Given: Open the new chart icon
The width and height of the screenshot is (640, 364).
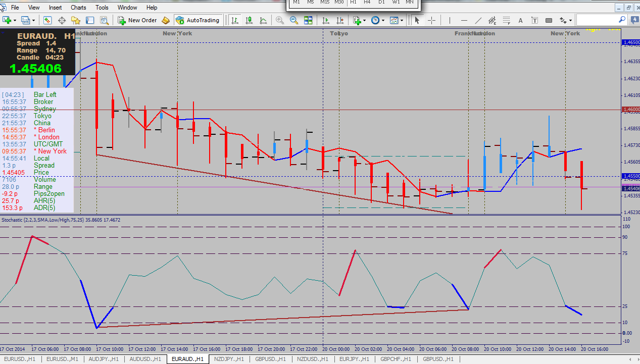Looking at the screenshot, I should point(7,20).
